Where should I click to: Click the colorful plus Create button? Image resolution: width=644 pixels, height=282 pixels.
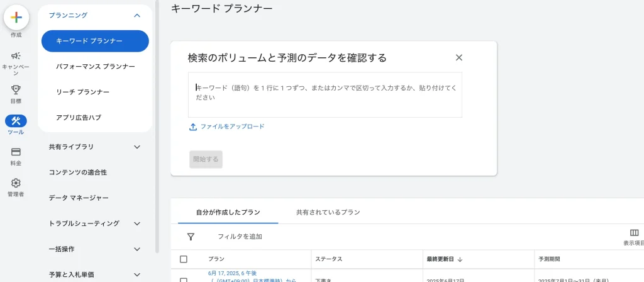(x=16, y=17)
